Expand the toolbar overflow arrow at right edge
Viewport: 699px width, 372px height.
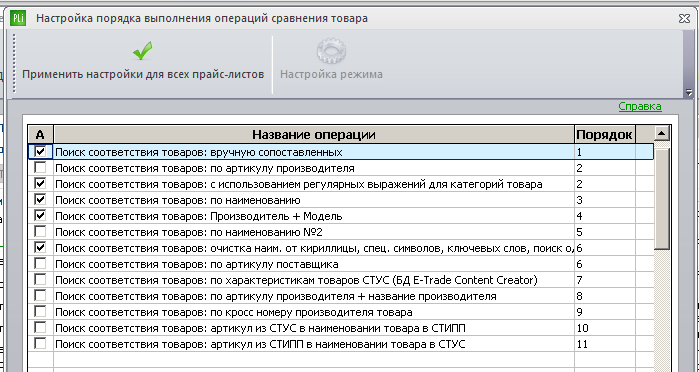coord(689,92)
